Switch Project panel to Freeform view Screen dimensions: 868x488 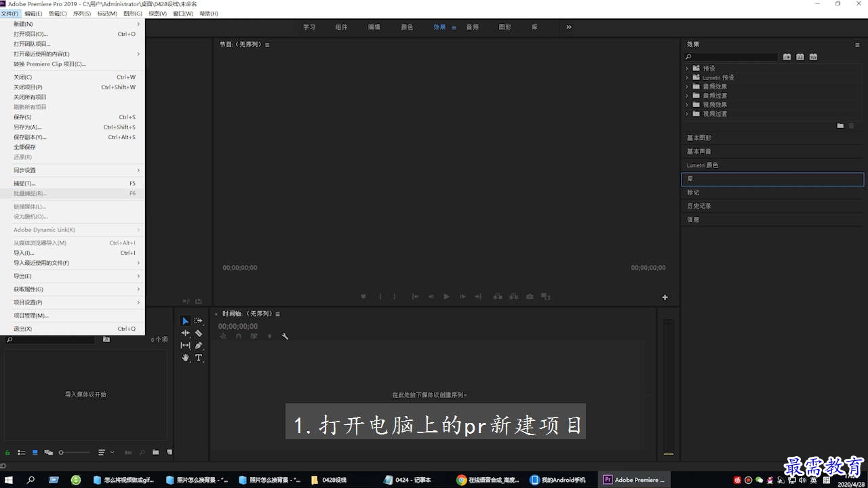coord(49,452)
